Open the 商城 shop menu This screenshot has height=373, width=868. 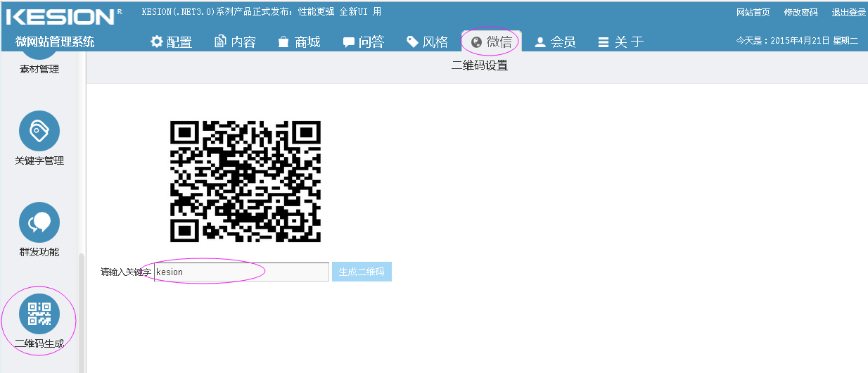coord(299,42)
